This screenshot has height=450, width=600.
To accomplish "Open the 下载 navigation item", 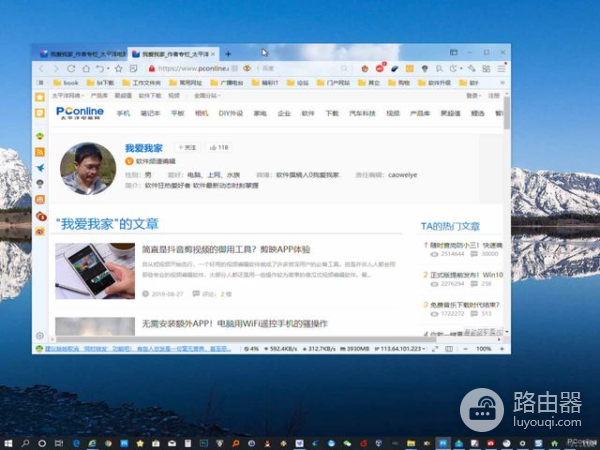I will pyautogui.click(x=332, y=113).
